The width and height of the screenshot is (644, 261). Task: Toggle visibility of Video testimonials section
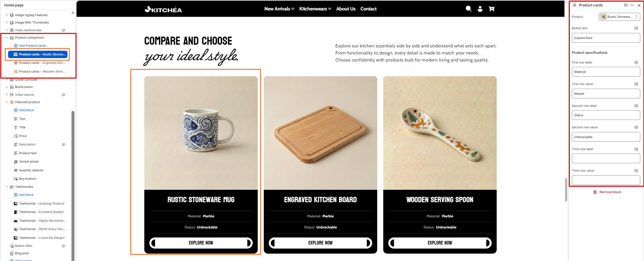63,30
